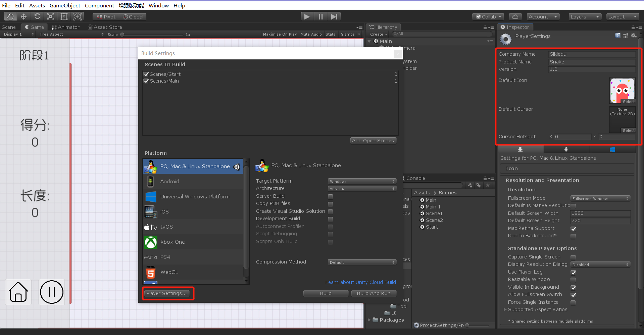644x335 pixels.
Task: Enable the Copy PDB files checkbox
Action: (331, 204)
